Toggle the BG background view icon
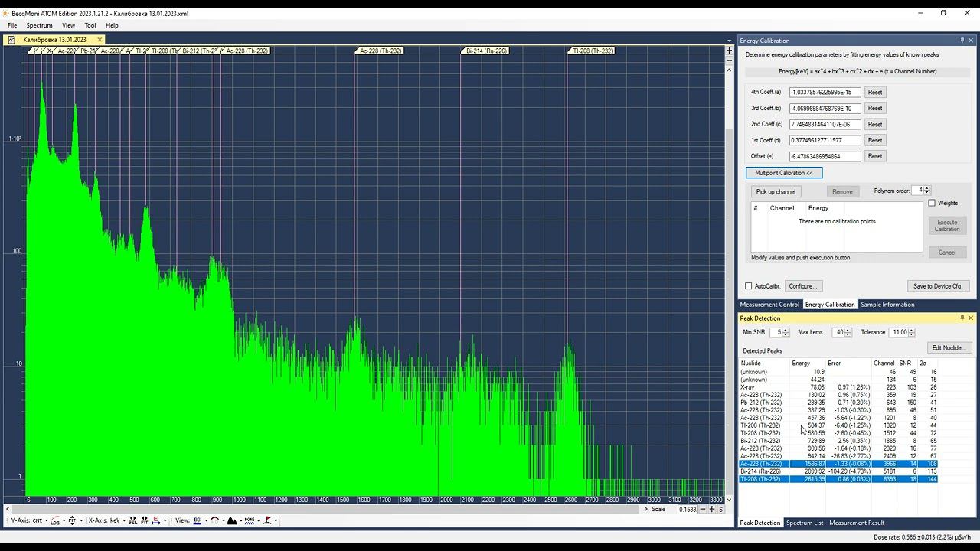The height and width of the screenshot is (551, 980). pyautogui.click(x=198, y=520)
